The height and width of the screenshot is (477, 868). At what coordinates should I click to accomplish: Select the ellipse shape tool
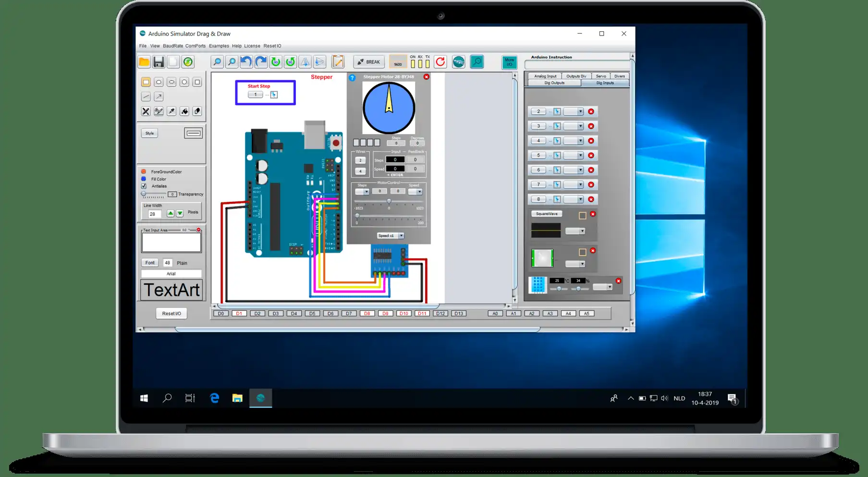(171, 82)
